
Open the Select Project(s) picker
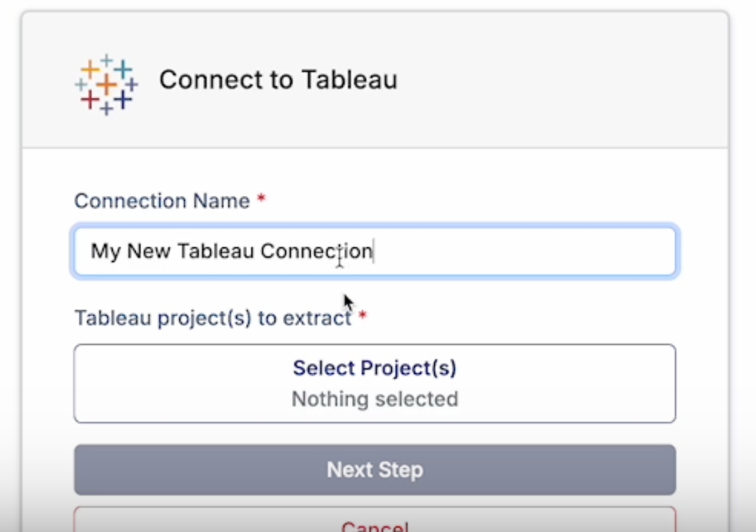(x=375, y=384)
